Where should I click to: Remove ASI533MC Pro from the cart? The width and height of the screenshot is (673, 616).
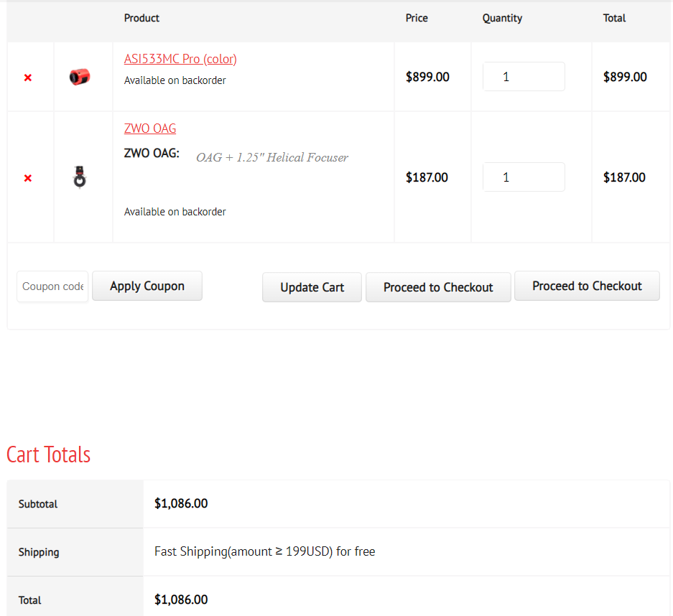(x=28, y=78)
